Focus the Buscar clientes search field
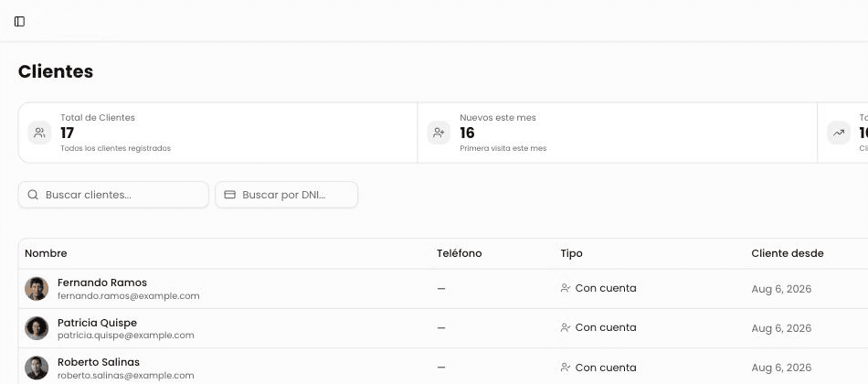The image size is (868, 384). (x=113, y=195)
